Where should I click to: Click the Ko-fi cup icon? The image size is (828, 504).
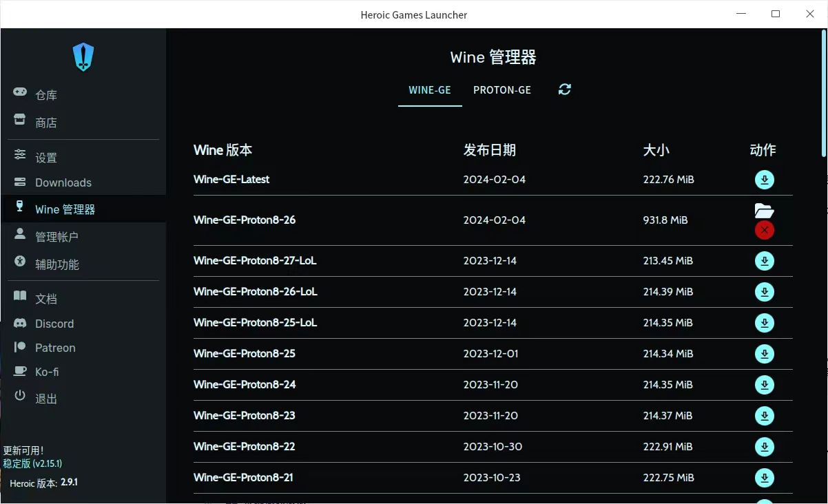(21, 370)
